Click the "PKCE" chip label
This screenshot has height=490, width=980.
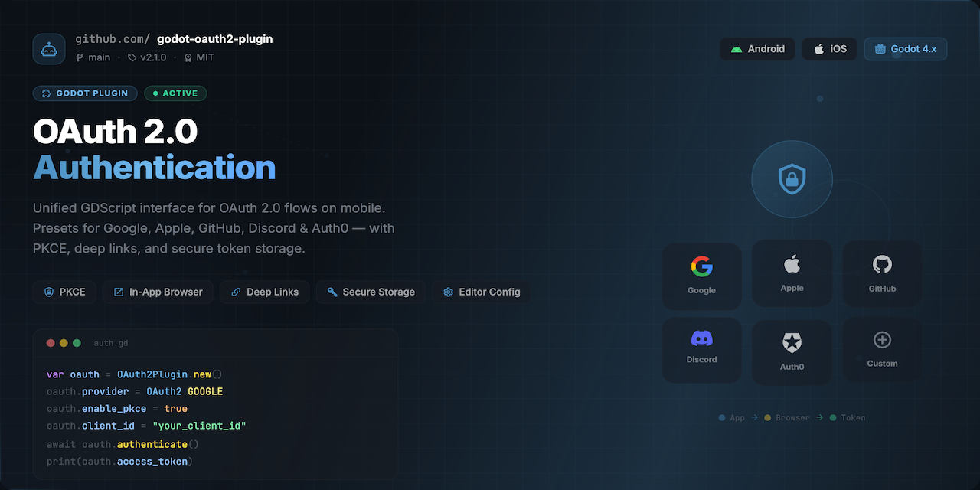pyautogui.click(x=73, y=292)
